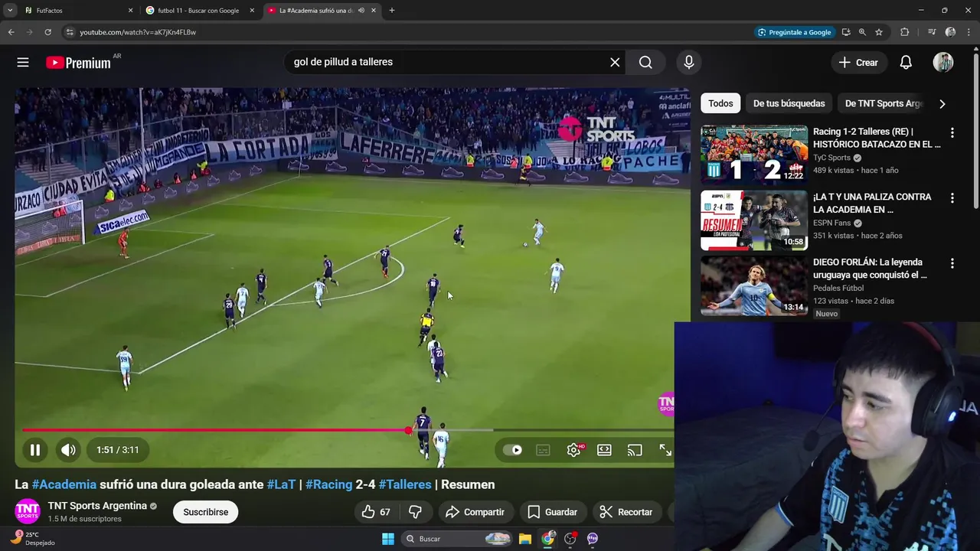
Task: Select the De tus búsquedas chip
Action: [x=789, y=103]
